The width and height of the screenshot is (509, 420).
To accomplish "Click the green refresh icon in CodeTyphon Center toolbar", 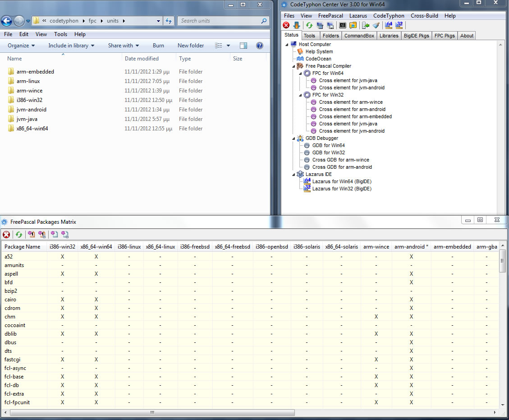I will (x=309, y=25).
